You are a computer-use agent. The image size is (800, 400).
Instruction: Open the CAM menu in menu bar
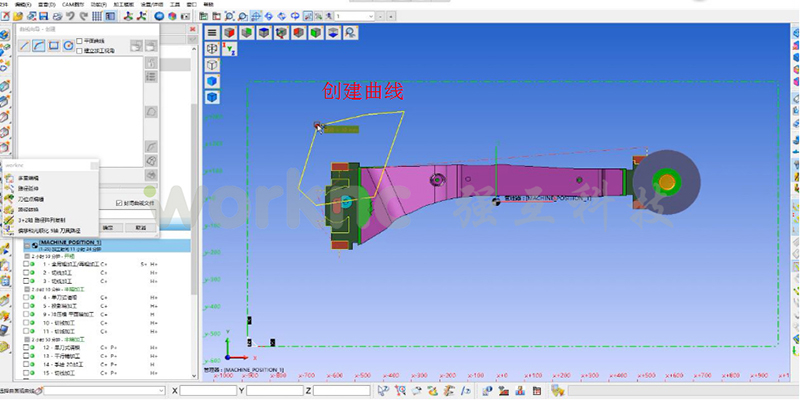pos(72,4)
